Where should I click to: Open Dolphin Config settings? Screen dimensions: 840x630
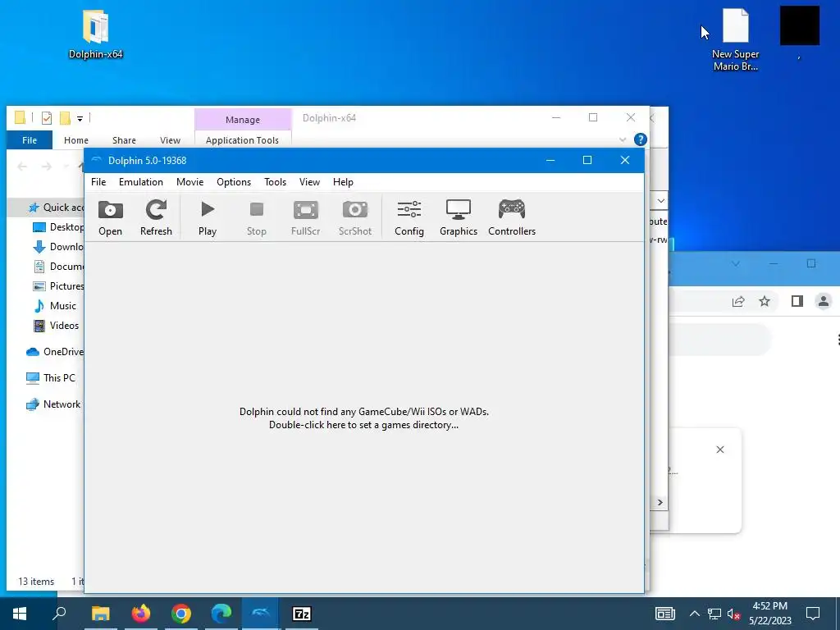coord(409,217)
